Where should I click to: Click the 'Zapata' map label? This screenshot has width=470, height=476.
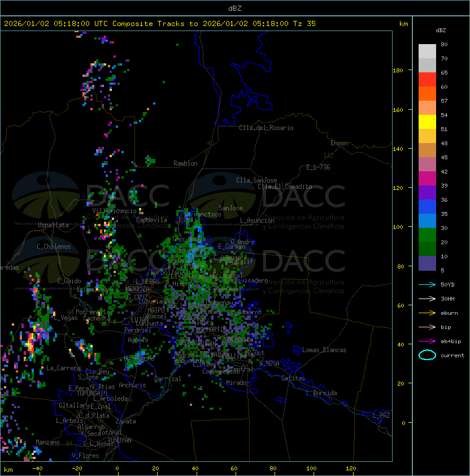[x=125, y=421]
